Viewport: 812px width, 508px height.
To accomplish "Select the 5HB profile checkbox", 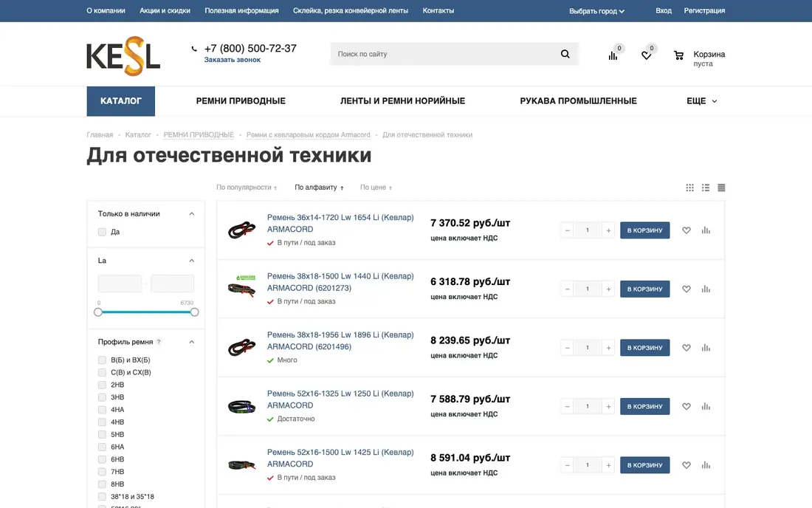I will pyautogui.click(x=102, y=434).
